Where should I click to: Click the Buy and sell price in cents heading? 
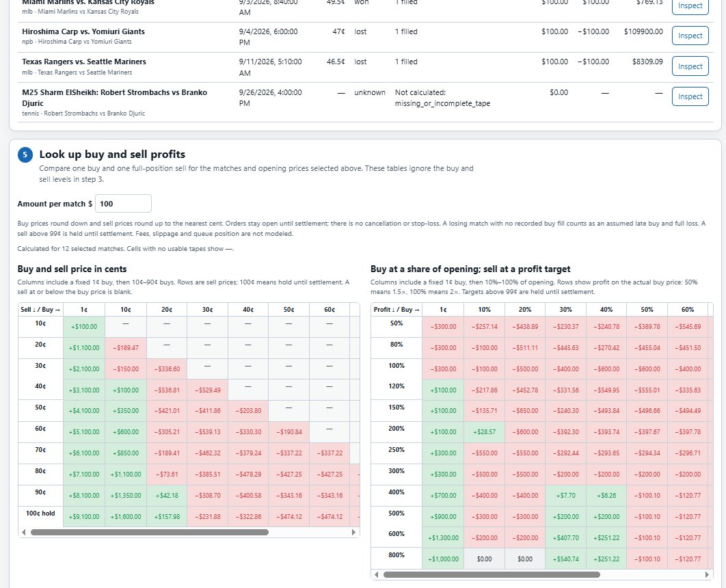coord(72,269)
